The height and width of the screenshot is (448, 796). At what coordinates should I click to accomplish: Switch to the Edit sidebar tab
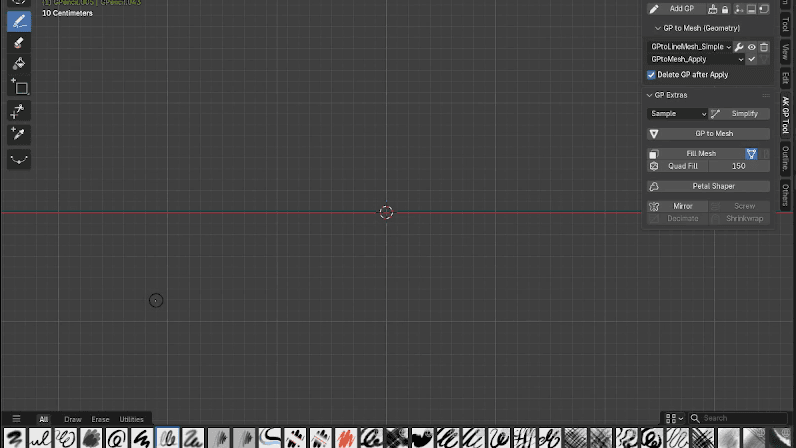click(785, 78)
